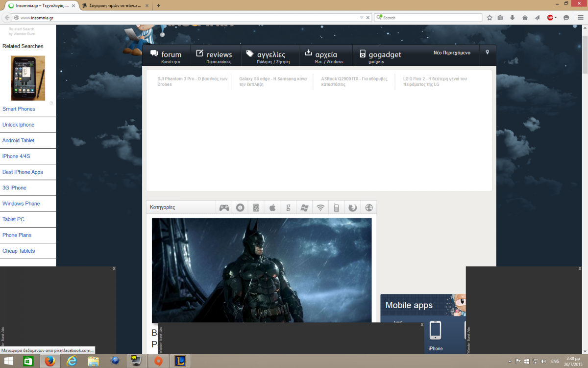Open the DJI Phantom 3 Pro article
588x368 pixels.
pyautogui.click(x=193, y=81)
